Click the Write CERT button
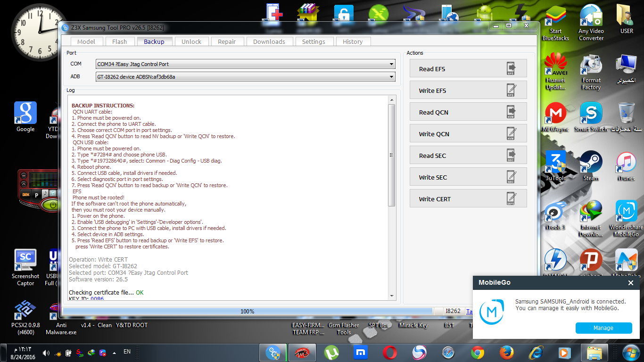 (x=468, y=198)
